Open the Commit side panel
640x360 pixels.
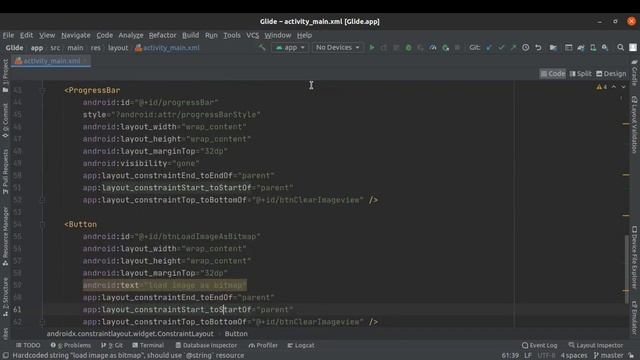pos(5,120)
